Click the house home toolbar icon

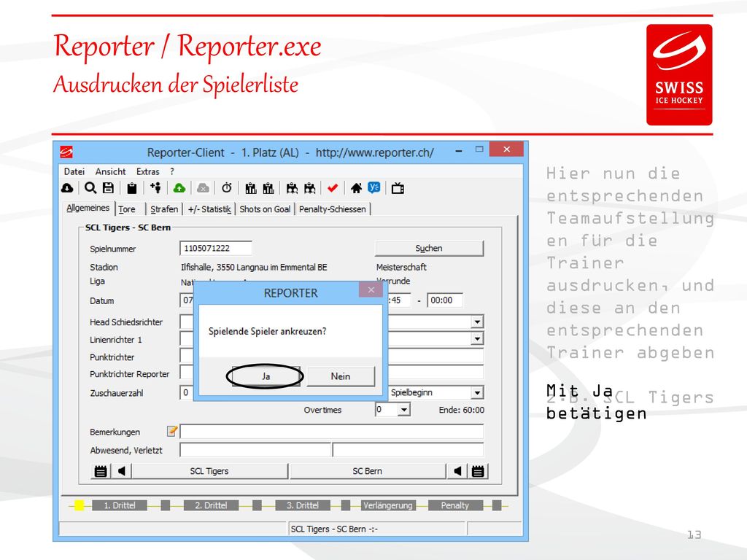click(356, 189)
